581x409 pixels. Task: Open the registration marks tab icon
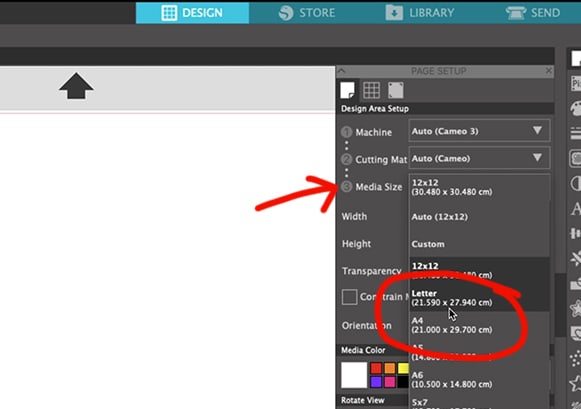[x=395, y=90]
